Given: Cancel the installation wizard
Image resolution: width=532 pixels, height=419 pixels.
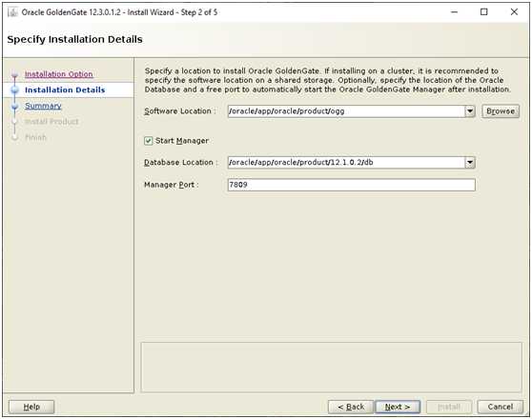Looking at the screenshot, I should click(x=501, y=407).
